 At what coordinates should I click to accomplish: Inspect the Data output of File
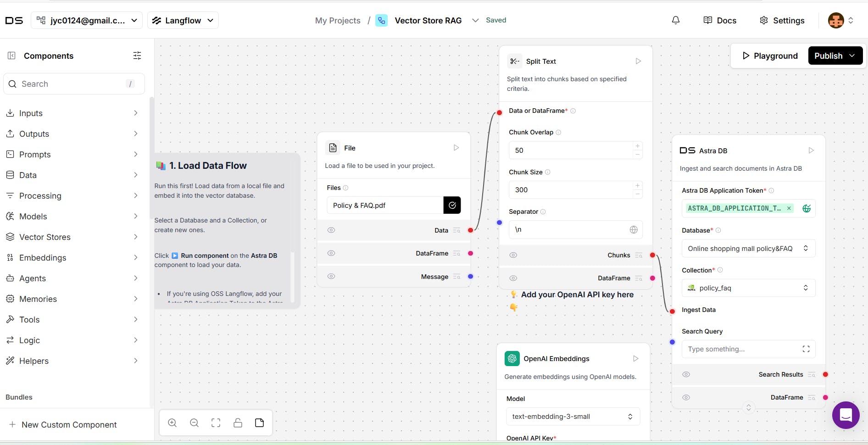456,230
